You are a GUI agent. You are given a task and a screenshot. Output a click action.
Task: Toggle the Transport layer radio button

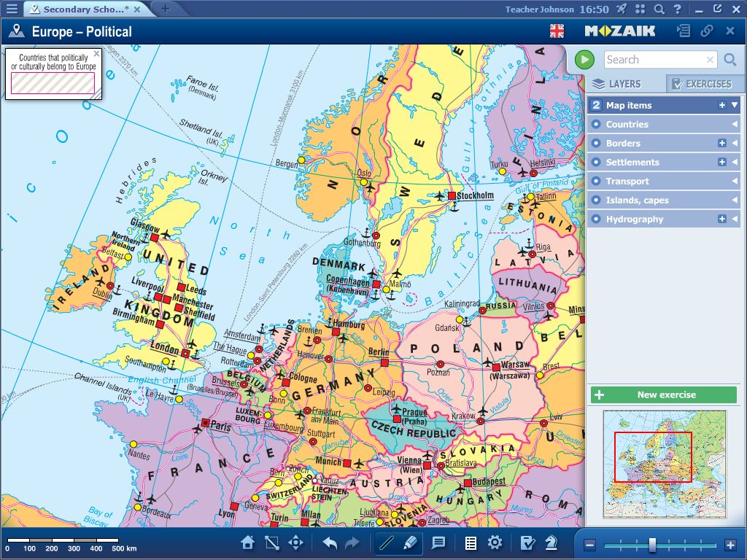(x=596, y=182)
